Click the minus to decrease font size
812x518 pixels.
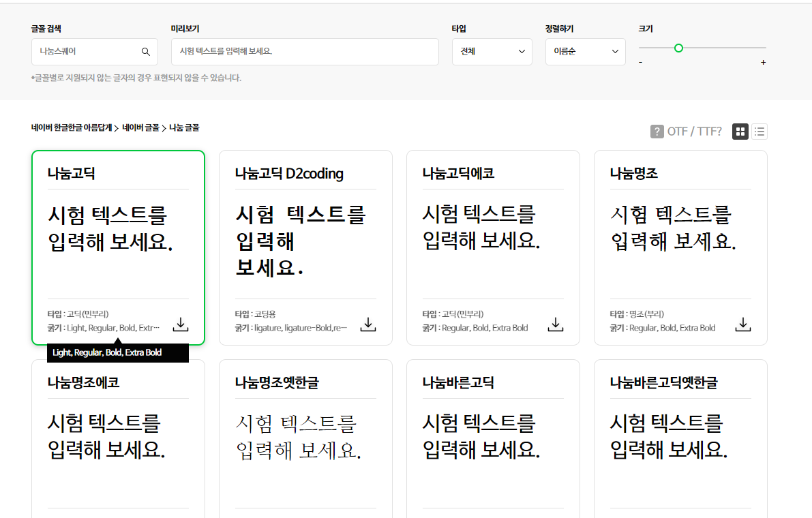coord(640,61)
